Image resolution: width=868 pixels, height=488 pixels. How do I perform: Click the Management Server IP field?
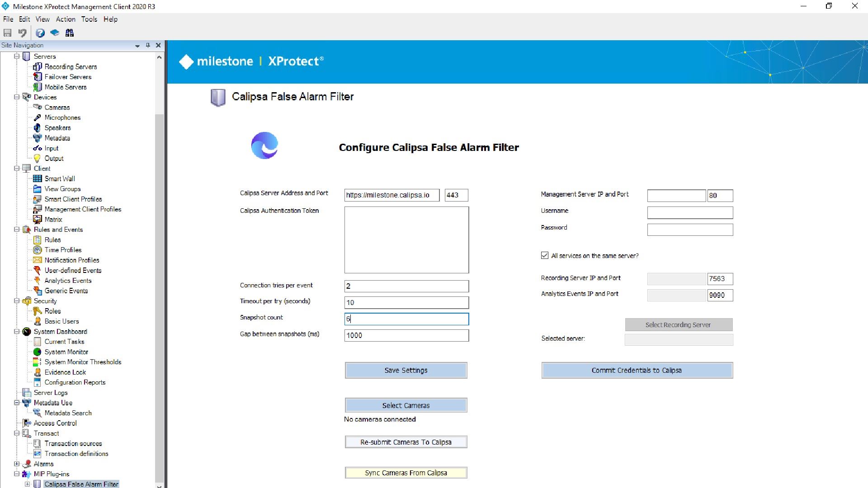[x=676, y=196]
